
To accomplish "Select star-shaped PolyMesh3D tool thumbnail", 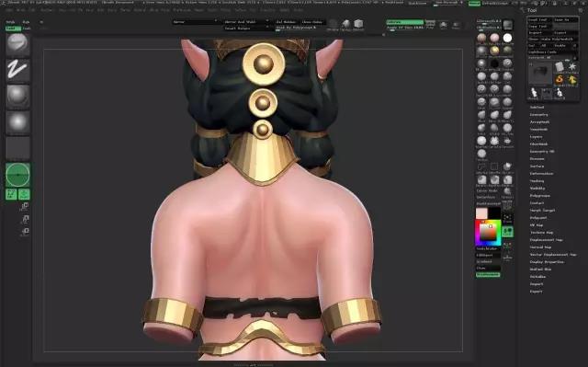I will [x=571, y=67].
